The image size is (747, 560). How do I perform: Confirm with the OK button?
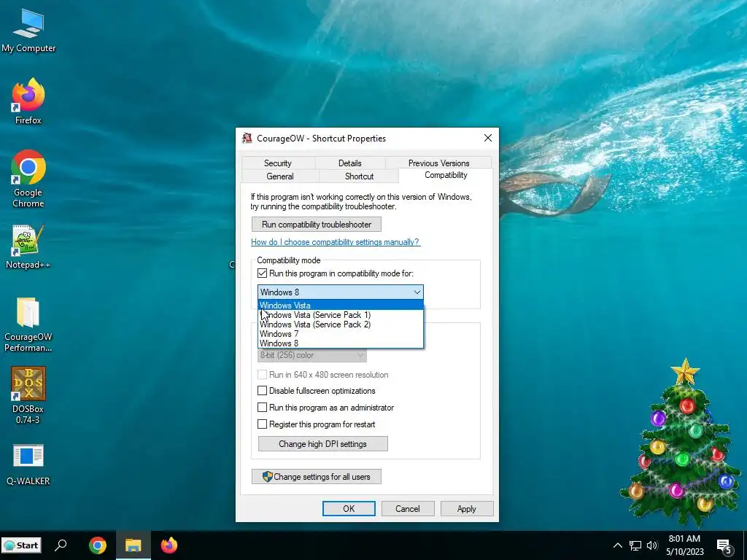tap(349, 508)
